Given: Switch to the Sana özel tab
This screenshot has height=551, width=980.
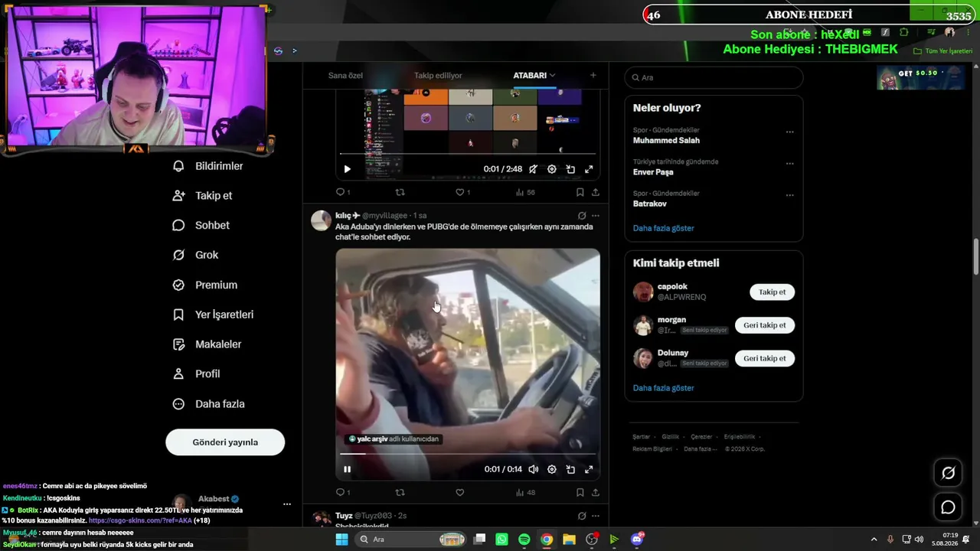Looking at the screenshot, I should [345, 75].
